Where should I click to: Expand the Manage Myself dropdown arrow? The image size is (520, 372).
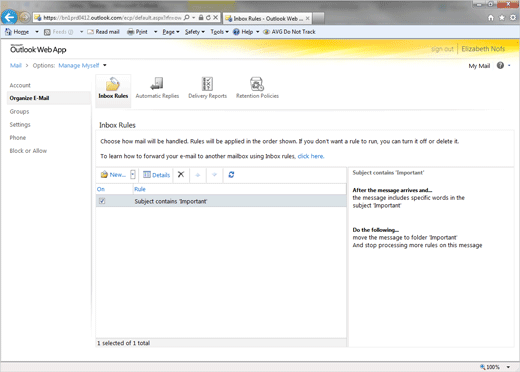[x=105, y=65]
